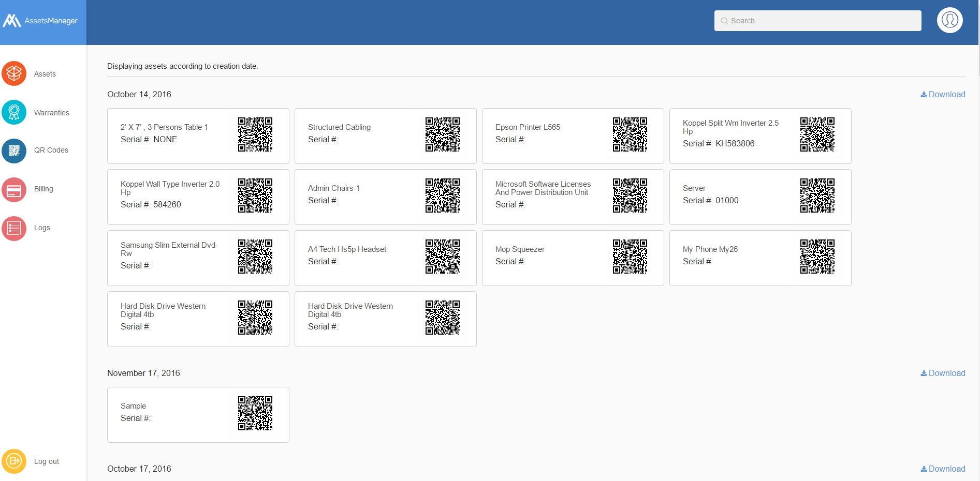Open the user profile avatar icon
The height and width of the screenshot is (481, 980).
click(x=949, y=20)
